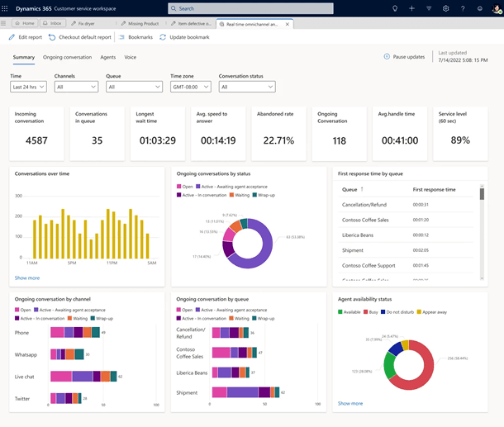
Task: Click the Pause updates button label
Action: [409, 56]
